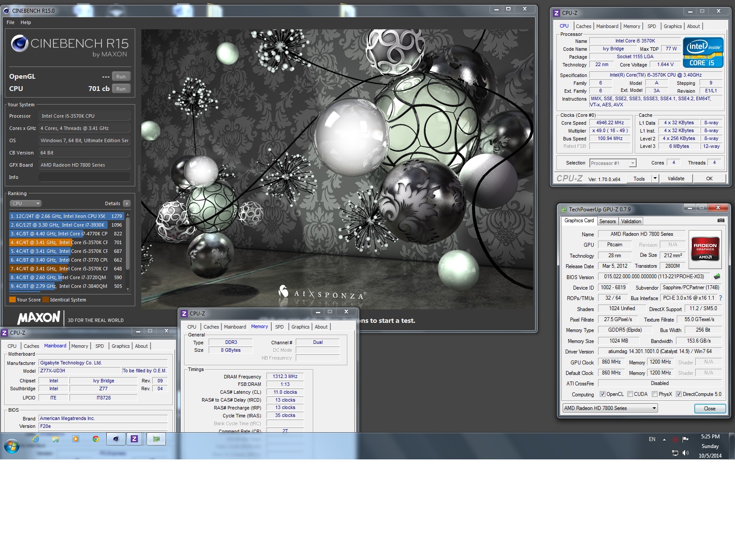Click the Cinebench R15 sphere logo

[x=20, y=43]
